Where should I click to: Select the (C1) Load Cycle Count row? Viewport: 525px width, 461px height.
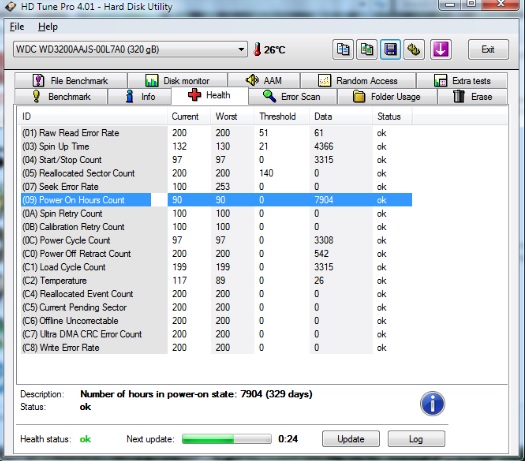tap(216, 267)
